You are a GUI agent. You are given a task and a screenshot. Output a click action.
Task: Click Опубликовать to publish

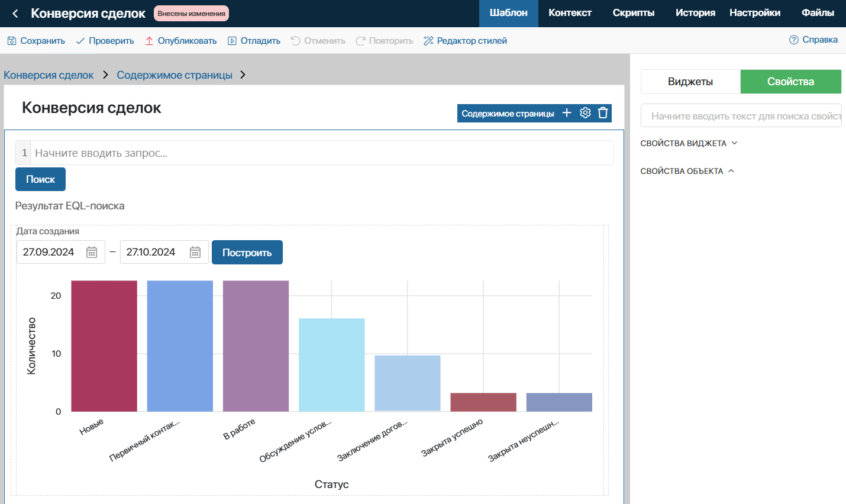click(180, 41)
